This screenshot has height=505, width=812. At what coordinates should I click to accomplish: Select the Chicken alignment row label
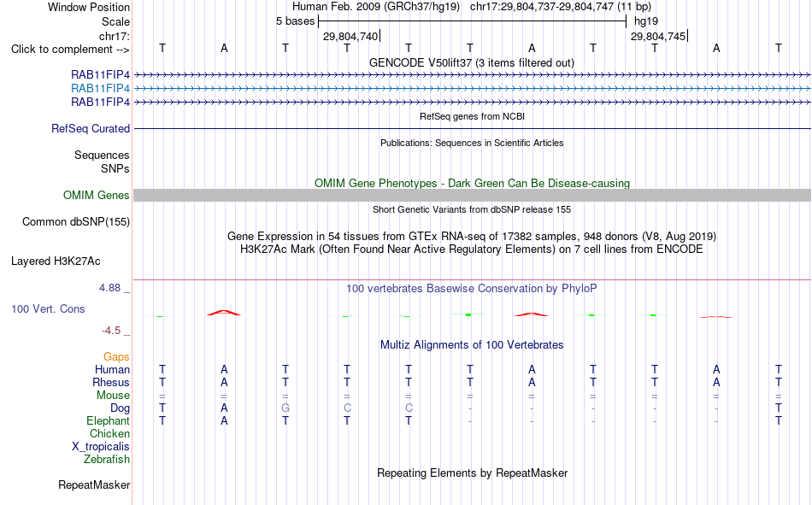click(109, 433)
